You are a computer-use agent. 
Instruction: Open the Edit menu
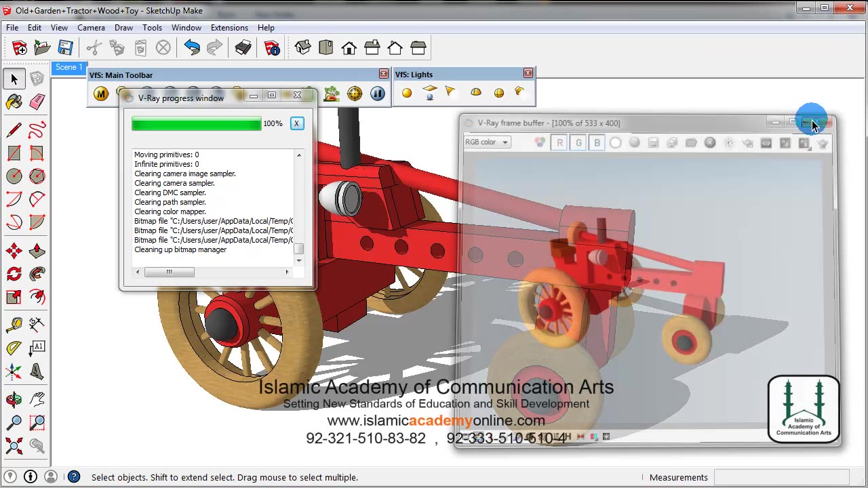pyautogui.click(x=35, y=28)
